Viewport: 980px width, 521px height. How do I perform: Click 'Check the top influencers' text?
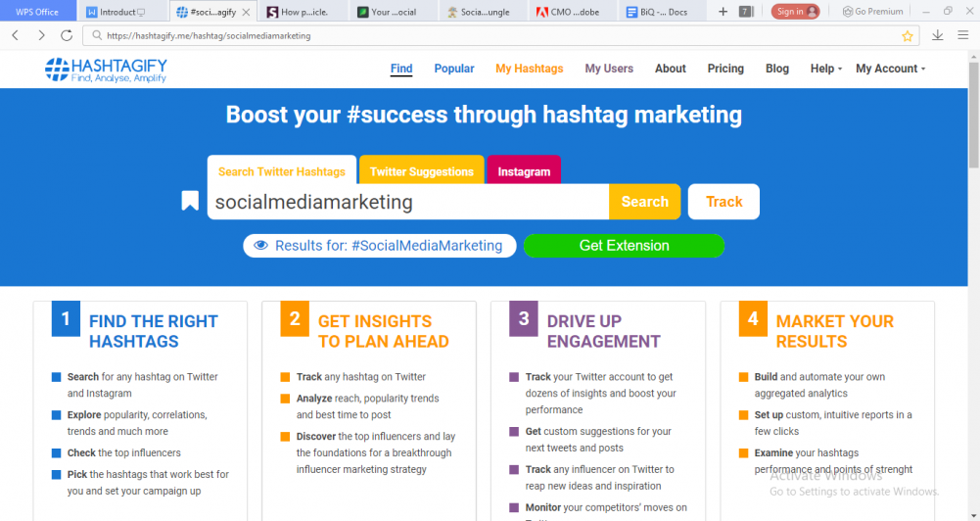[x=123, y=452]
